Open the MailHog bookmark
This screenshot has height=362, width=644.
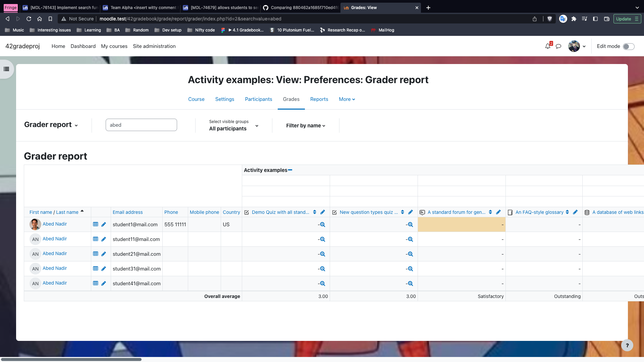point(383,30)
